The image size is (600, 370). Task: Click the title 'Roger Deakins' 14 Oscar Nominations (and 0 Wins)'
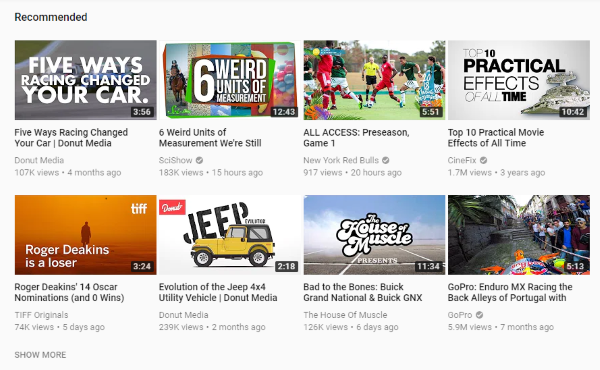[69, 292]
